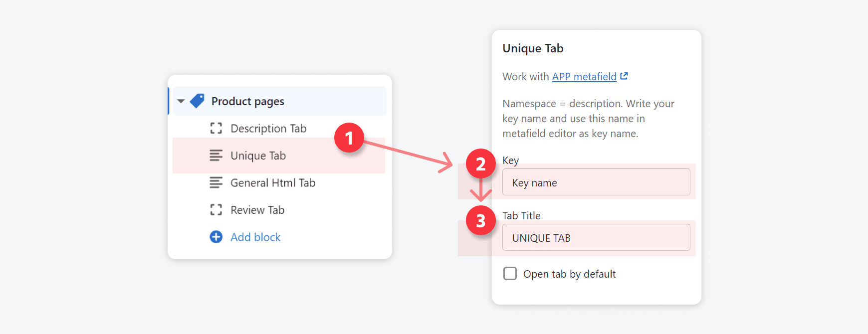Image resolution: width=868 pixels, height=334 pixels.
Task: Click the red step 1 badge
Action: point(349,138)
